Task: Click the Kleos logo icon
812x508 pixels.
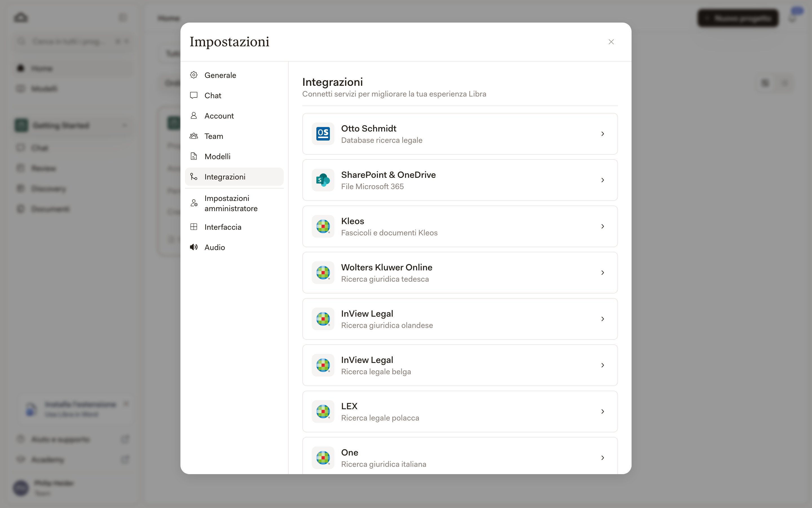Action: (323, 226)
